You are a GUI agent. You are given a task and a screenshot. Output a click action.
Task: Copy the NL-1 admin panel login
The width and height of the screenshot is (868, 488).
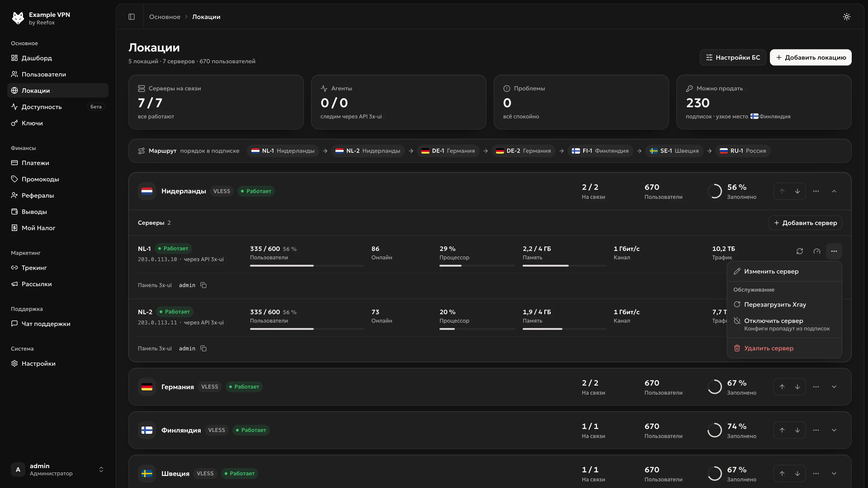tap(203, 285)
